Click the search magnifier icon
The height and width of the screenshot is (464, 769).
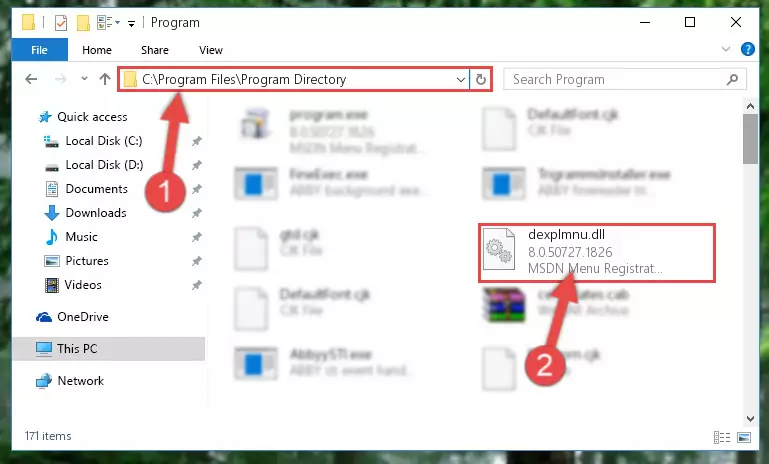(732, 79)
